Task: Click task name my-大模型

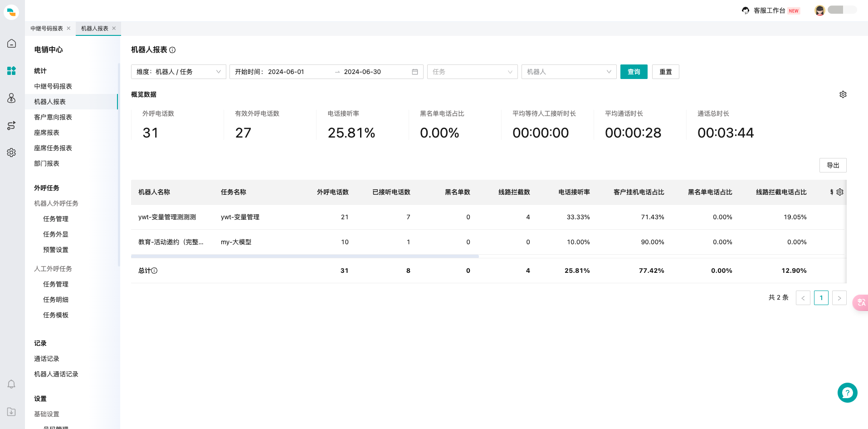Action: [236, 242]
